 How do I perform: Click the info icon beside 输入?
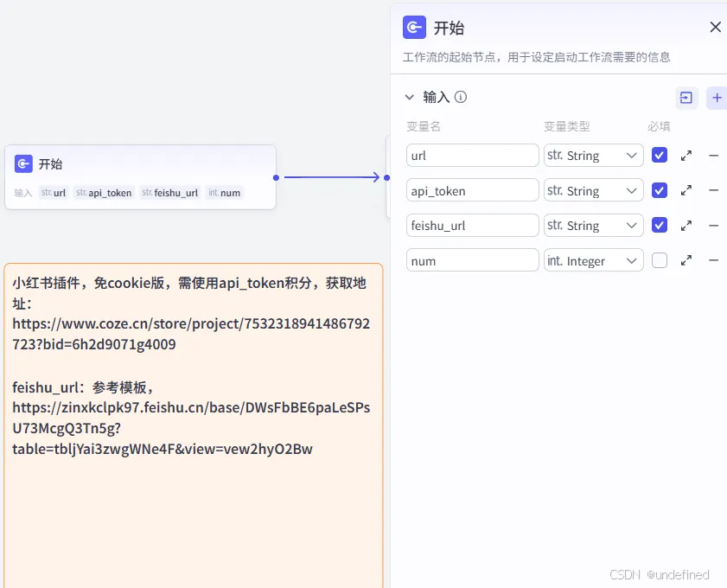(461, 97)
